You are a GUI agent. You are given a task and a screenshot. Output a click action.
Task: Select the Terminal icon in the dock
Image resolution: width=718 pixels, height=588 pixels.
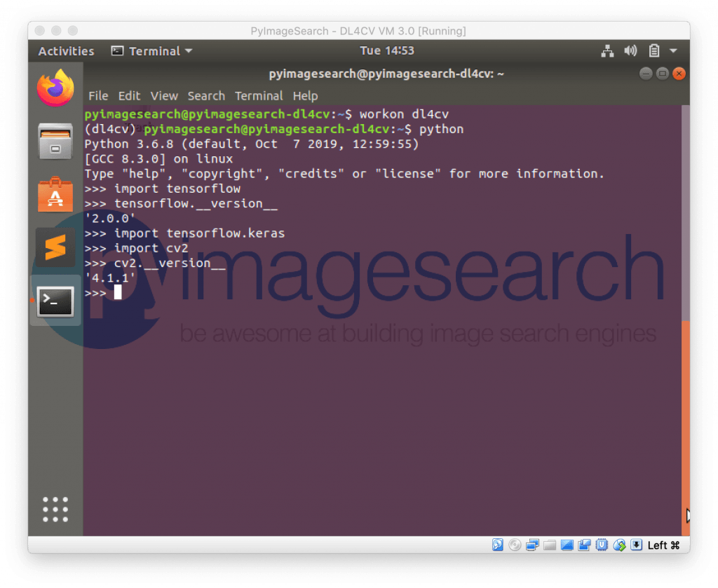pos(55,301)
